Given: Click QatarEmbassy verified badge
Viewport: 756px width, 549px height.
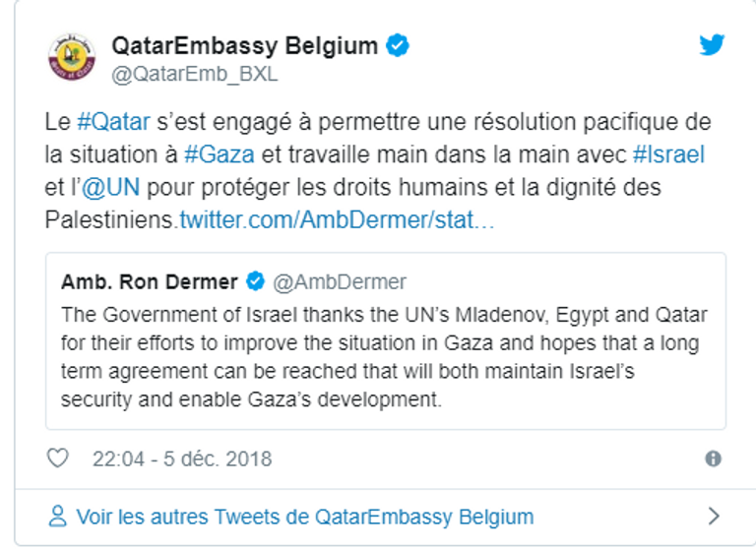Looking at the screenshot, I should (x=397, y=45).
